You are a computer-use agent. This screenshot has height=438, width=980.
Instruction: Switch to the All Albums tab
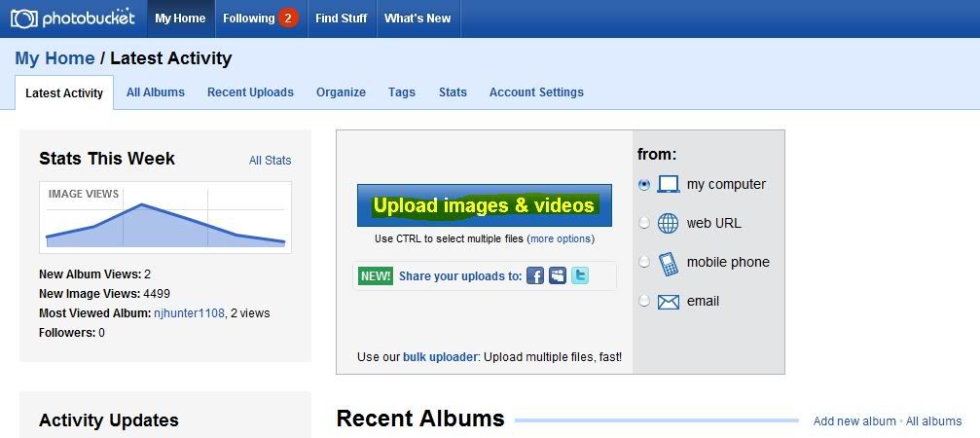(x=156, y=91)
